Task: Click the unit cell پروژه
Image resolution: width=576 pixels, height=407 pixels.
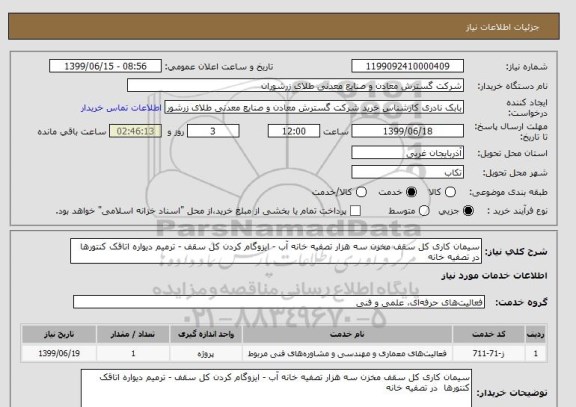Action: tap(206, 353)
